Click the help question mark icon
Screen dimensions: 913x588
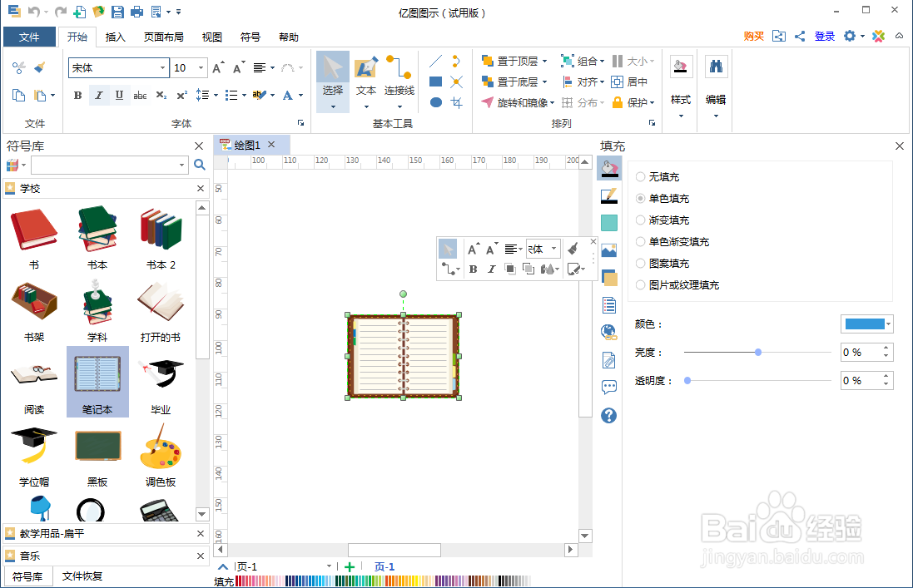608,416
